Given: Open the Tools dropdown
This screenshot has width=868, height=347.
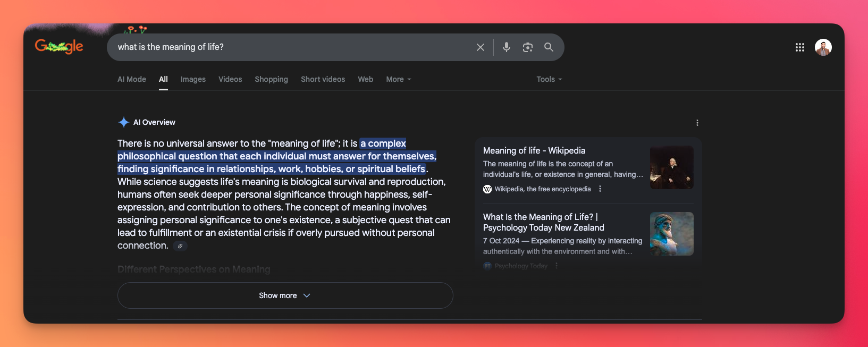Looking at the screenshot, I should pos(549,79).
